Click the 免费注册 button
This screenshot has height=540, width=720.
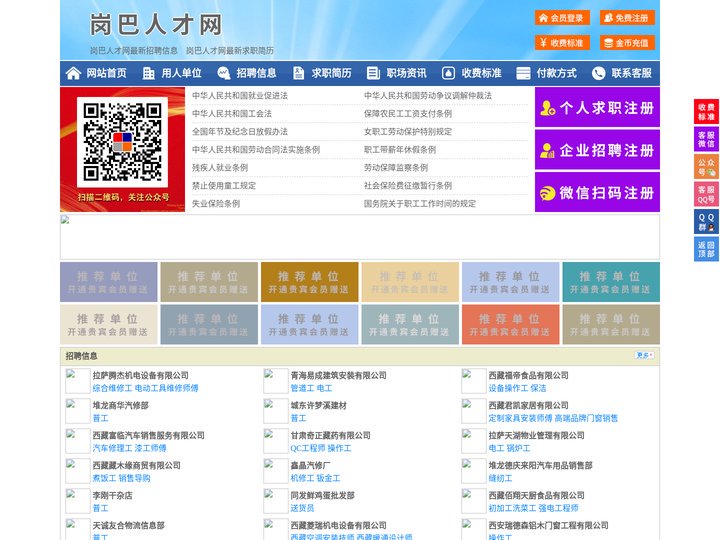tap(627, 18)
